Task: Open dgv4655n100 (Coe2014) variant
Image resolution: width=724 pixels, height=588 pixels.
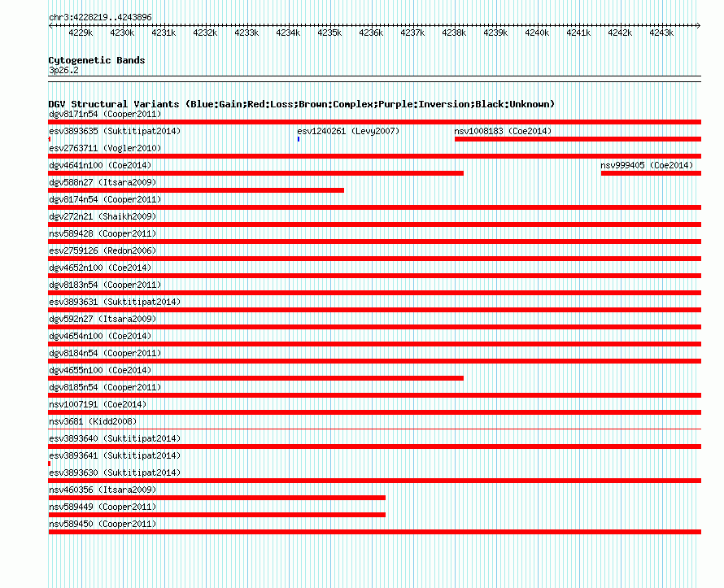Action: click(100, 370)
